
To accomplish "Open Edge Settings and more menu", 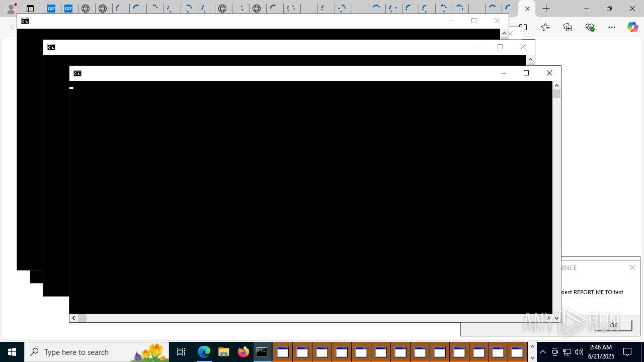I will (x=612, y=27).
